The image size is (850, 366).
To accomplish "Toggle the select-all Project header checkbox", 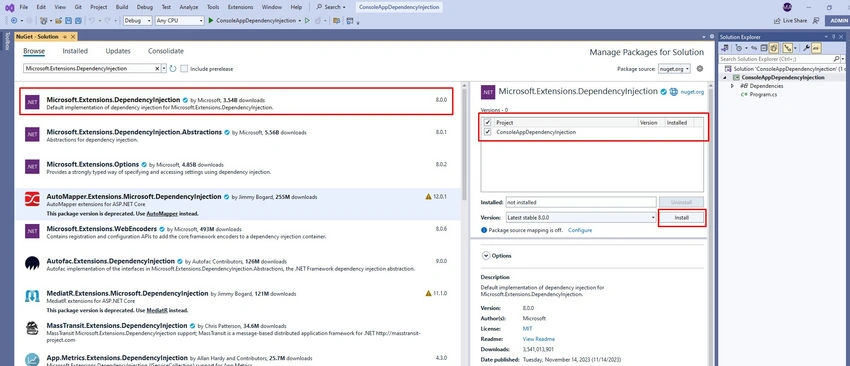I will (x=488, y=123).
